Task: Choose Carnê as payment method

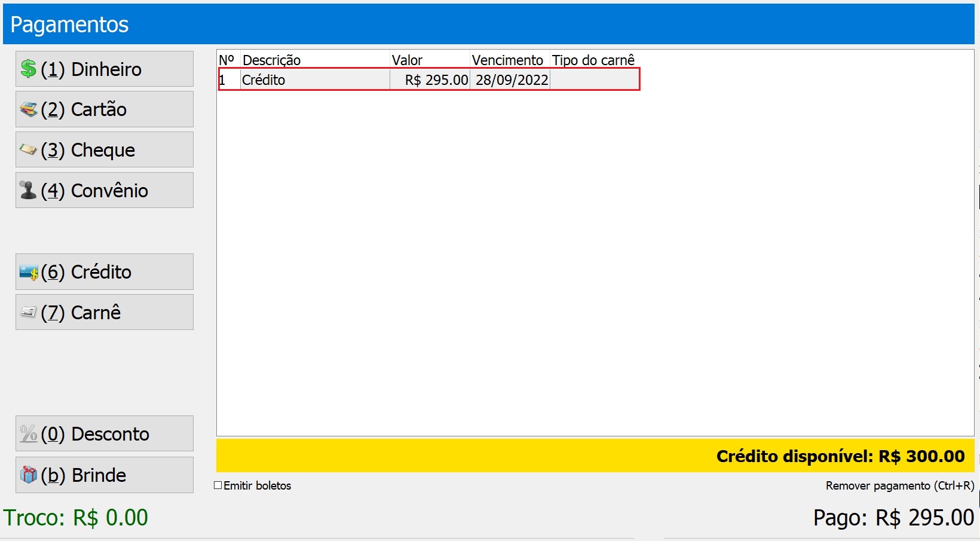Action: [x=105, y=312]
